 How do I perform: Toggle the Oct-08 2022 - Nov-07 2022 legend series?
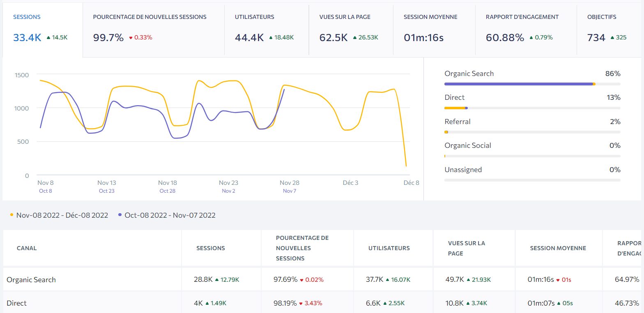coord(167,215)
